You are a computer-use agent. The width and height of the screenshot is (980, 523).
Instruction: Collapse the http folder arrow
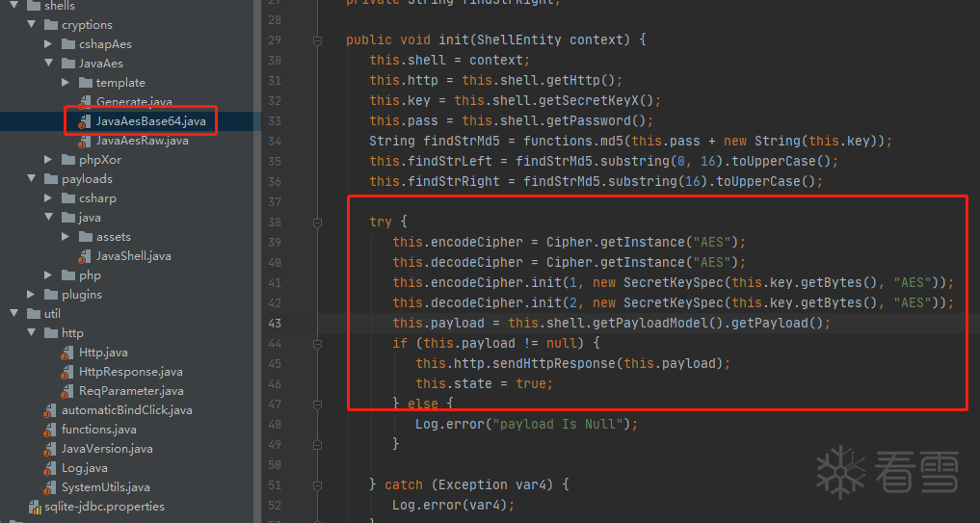[31, 333]
